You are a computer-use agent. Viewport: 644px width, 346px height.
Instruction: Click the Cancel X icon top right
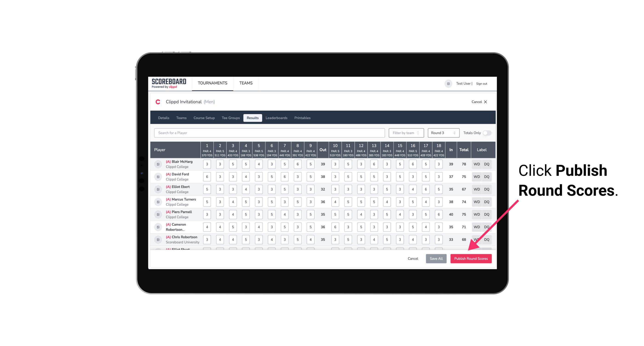485,102
